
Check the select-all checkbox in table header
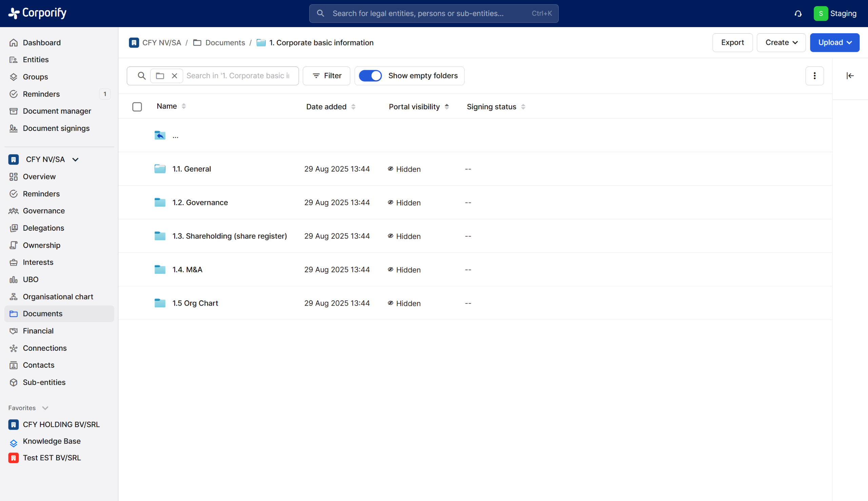pos(137,107)
